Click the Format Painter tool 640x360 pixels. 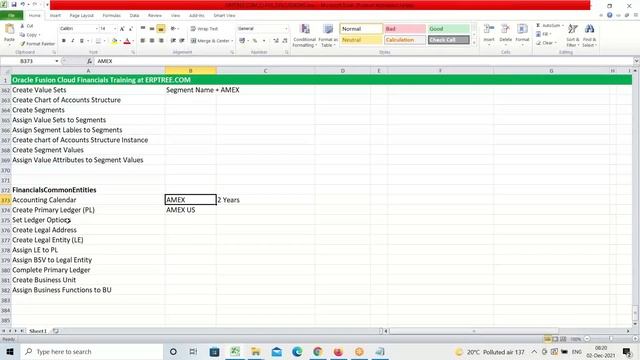pyautogui.click(x=37, y=44)
